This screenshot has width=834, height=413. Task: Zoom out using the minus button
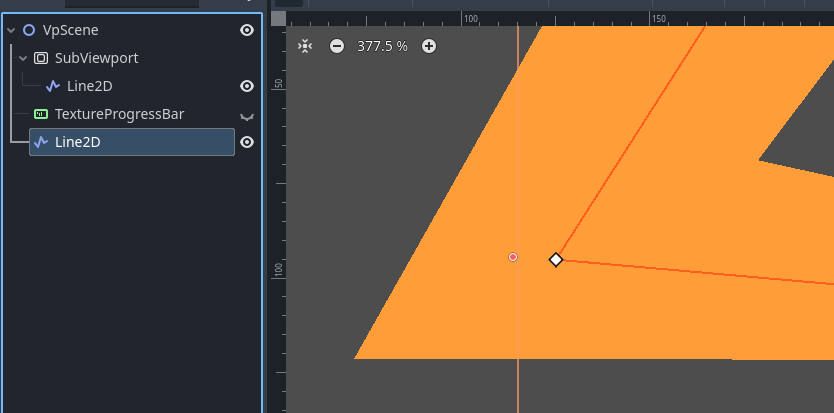(x=337, y=46)
